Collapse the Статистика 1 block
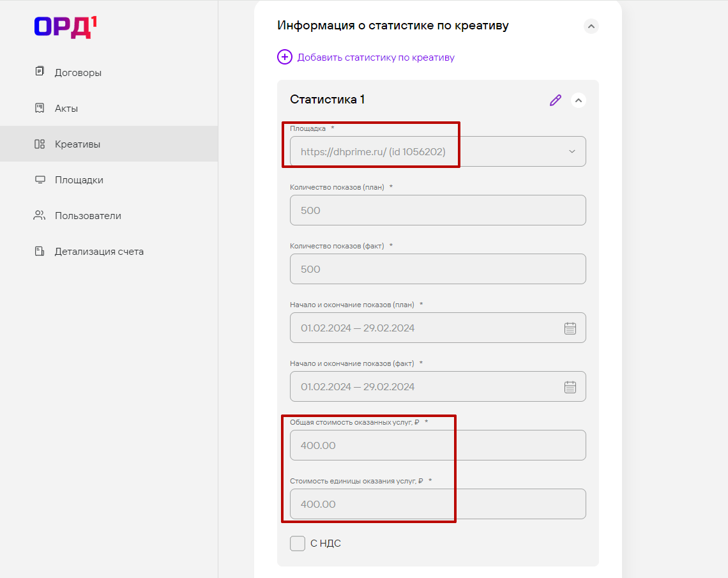728x578 pixels. pyautogui.click(x=579, y=100)
